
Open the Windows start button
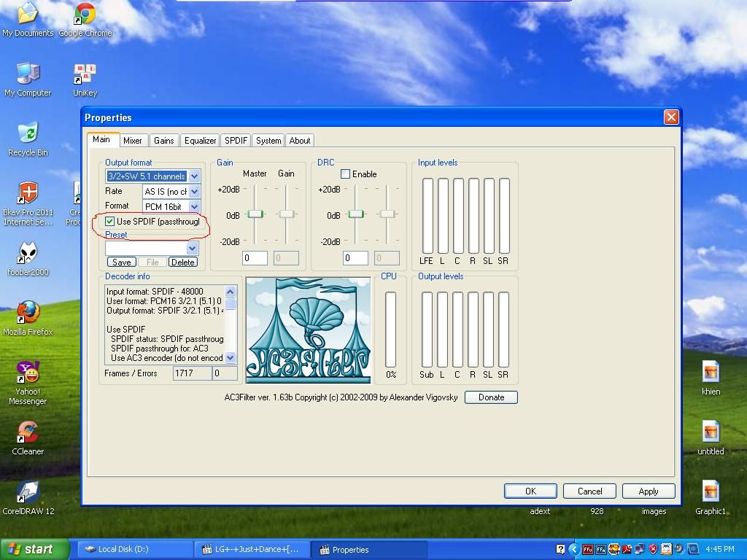pos(34,549)
